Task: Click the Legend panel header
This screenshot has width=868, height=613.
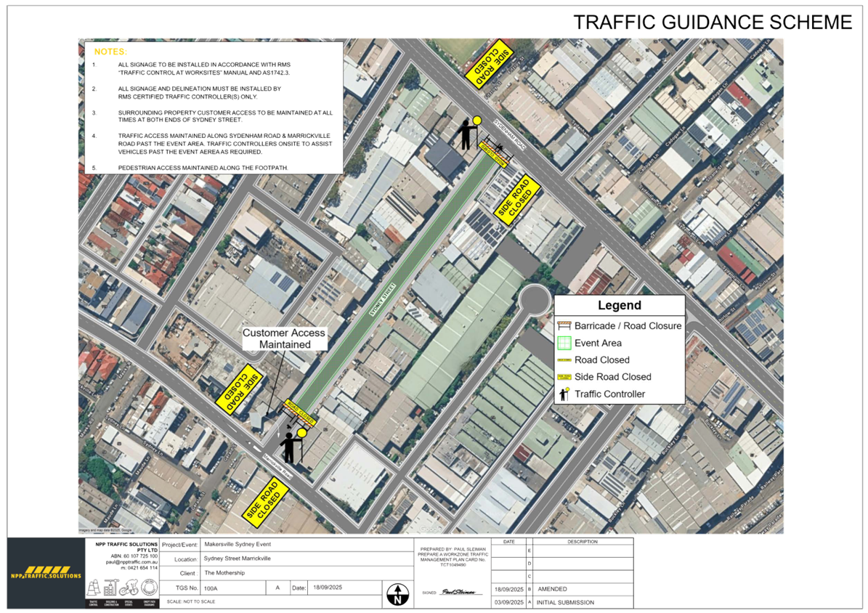Action: click(619, 305)
